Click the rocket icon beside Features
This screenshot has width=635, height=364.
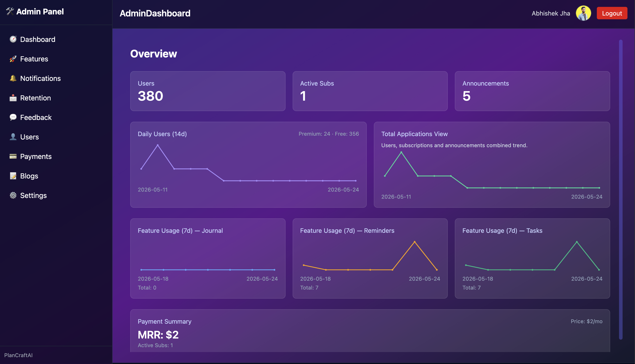click(x=13, y=59)
